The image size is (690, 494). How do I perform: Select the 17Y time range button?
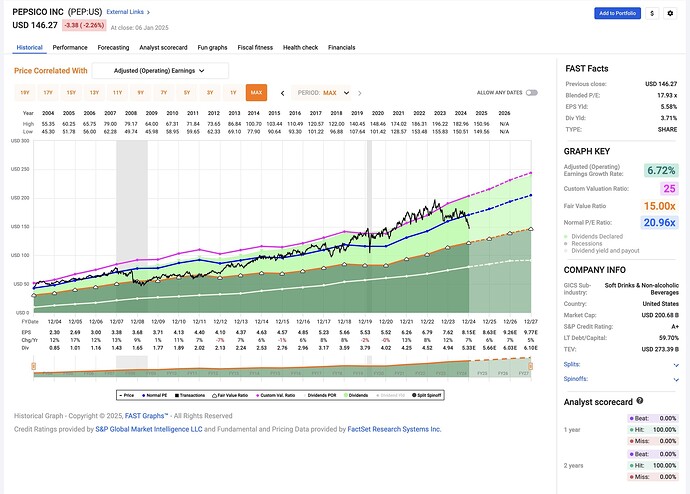[48, 93]
